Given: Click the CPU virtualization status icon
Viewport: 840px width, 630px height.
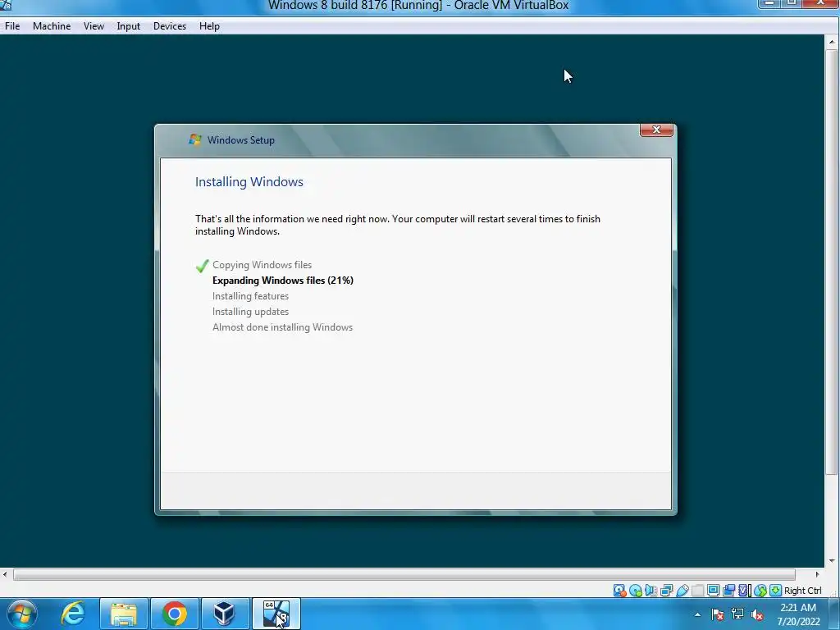Looking at the screenshot, I should coord(744,591).
